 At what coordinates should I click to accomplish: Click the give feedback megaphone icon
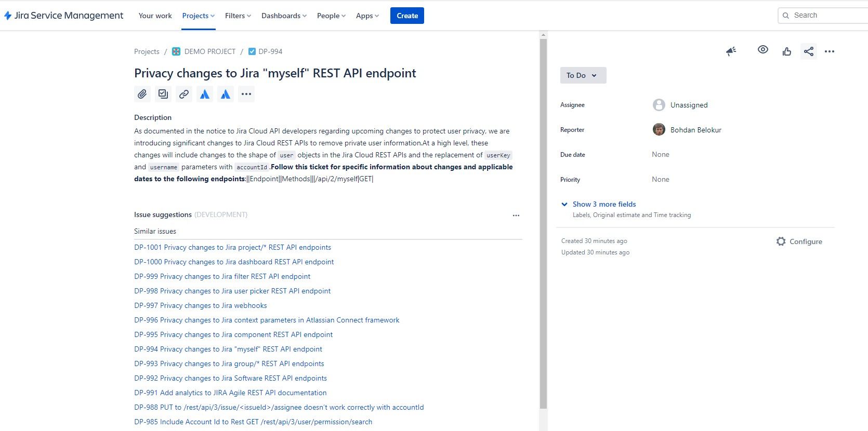tap(731, 51)
